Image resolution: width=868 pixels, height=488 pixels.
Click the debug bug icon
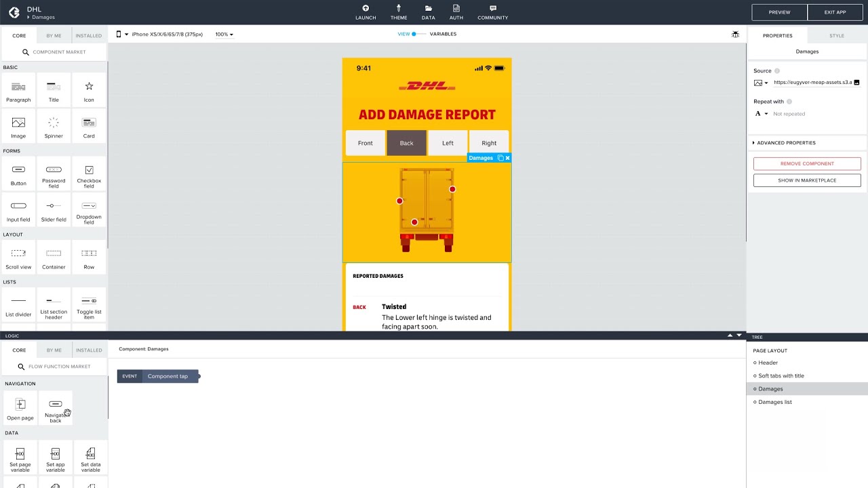click(x=735, y=35)
